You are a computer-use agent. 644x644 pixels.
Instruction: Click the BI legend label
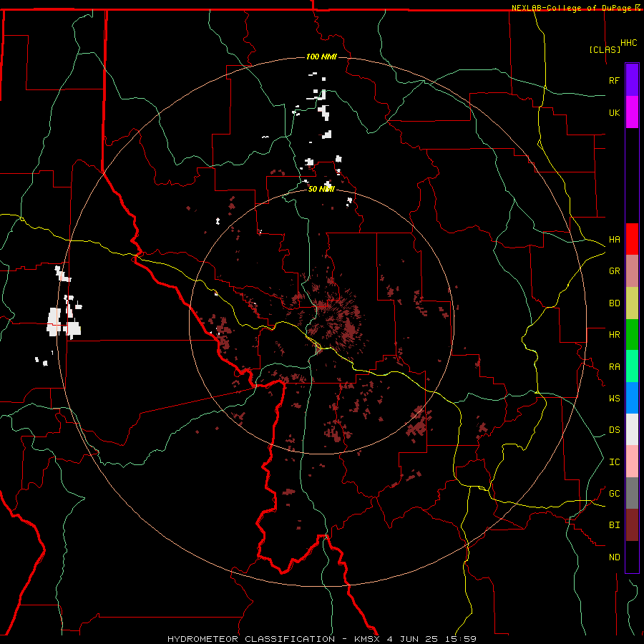[x=614, y=525]
